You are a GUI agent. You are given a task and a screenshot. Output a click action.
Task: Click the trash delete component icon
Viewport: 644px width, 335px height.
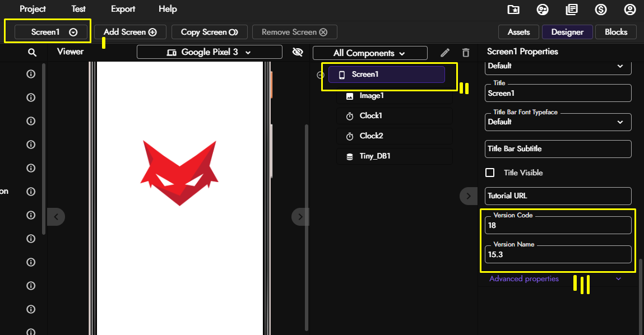tap(465, 53)
